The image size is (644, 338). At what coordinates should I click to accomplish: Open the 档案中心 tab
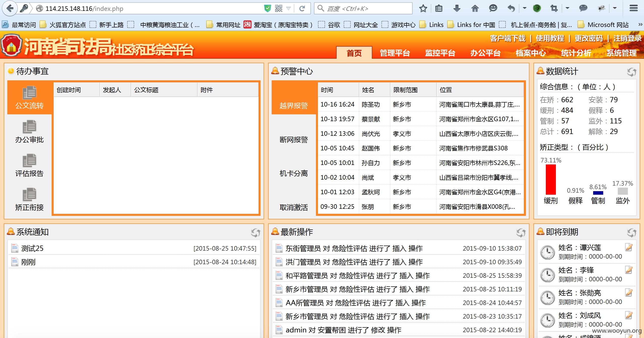tap(531, 53)
